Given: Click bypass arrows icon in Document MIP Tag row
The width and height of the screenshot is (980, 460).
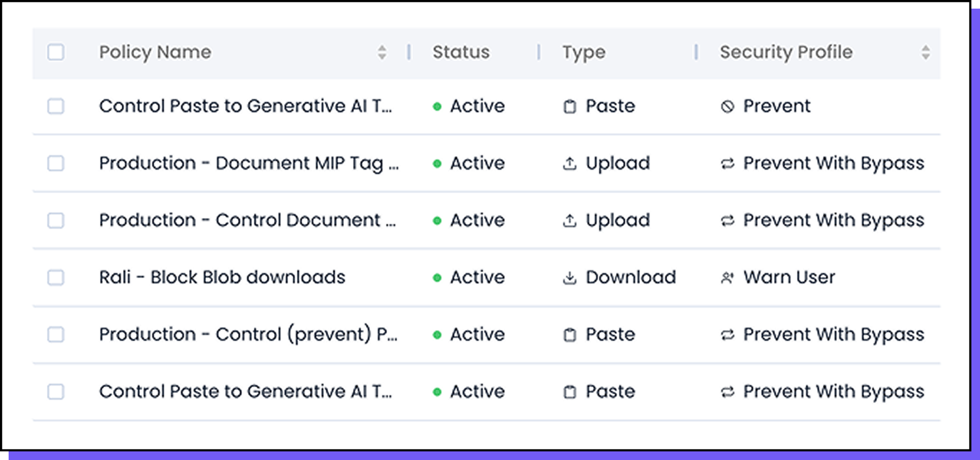Looking at the screenshot, I should tap(727, 164).
